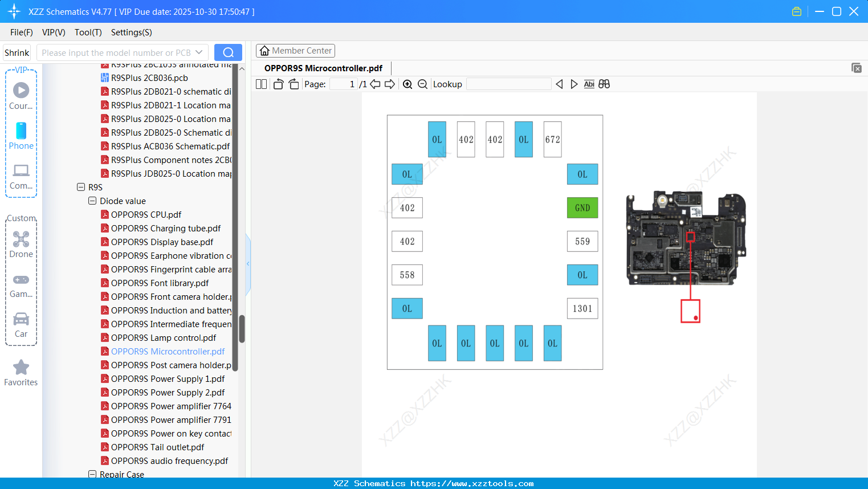Click the green GND pin

point(582,208)
